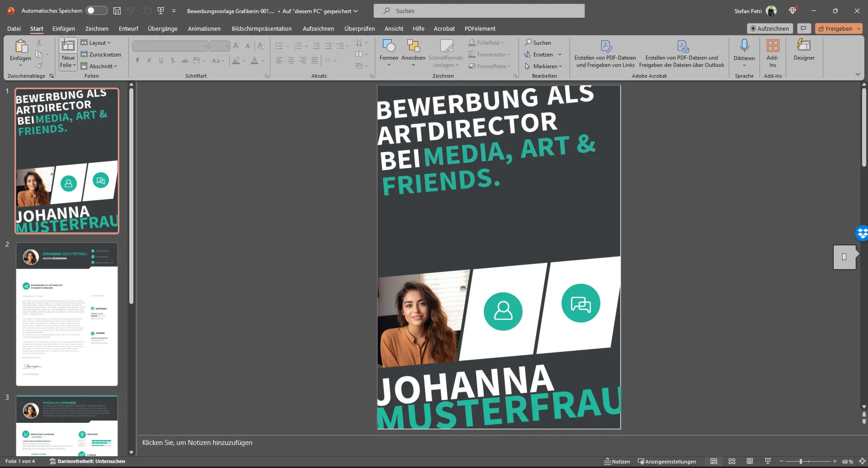This screenshot has width=868, height=468.
Task: Click the Dropbox badge at right edge
Action: 862,233
